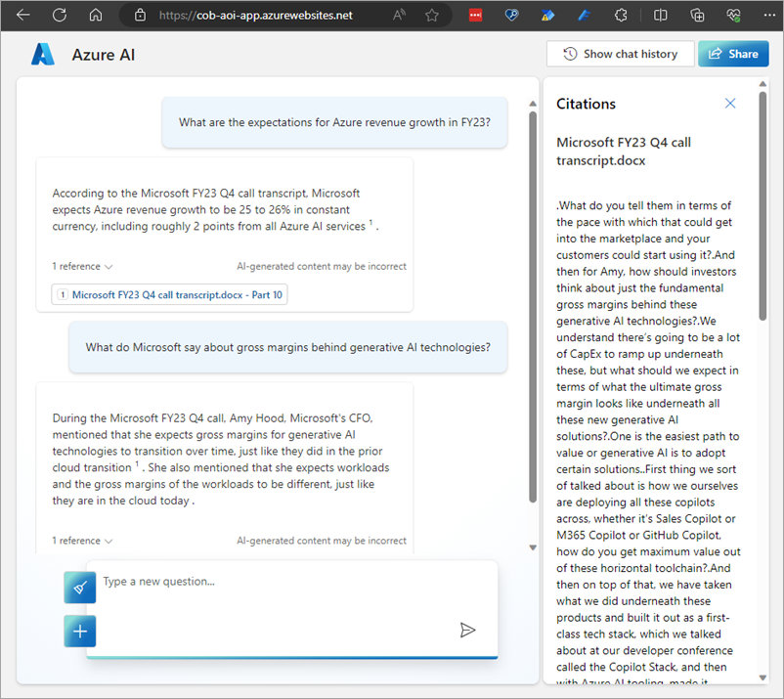
Task: Click Show chat history button
Action: [x=621, y=54]
